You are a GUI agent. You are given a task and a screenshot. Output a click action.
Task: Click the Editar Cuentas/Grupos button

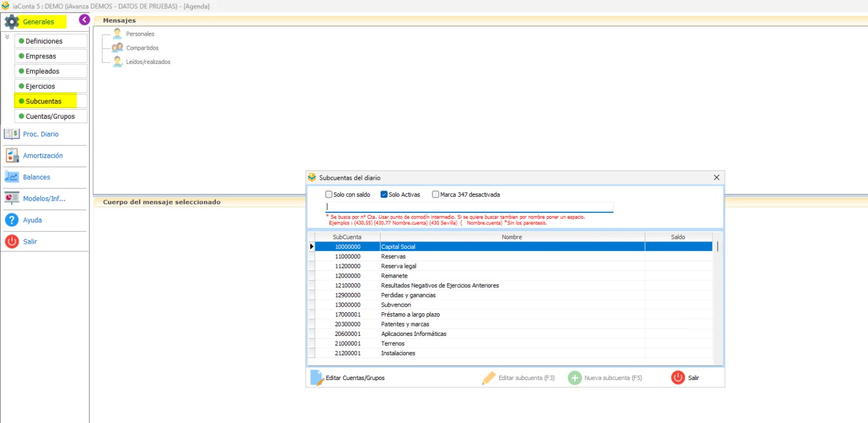[x=348, y=378]
